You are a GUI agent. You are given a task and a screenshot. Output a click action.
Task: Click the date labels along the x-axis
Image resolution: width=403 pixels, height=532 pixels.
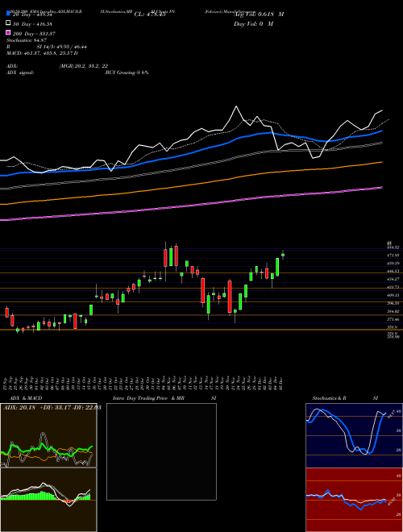tap(143, 383)
